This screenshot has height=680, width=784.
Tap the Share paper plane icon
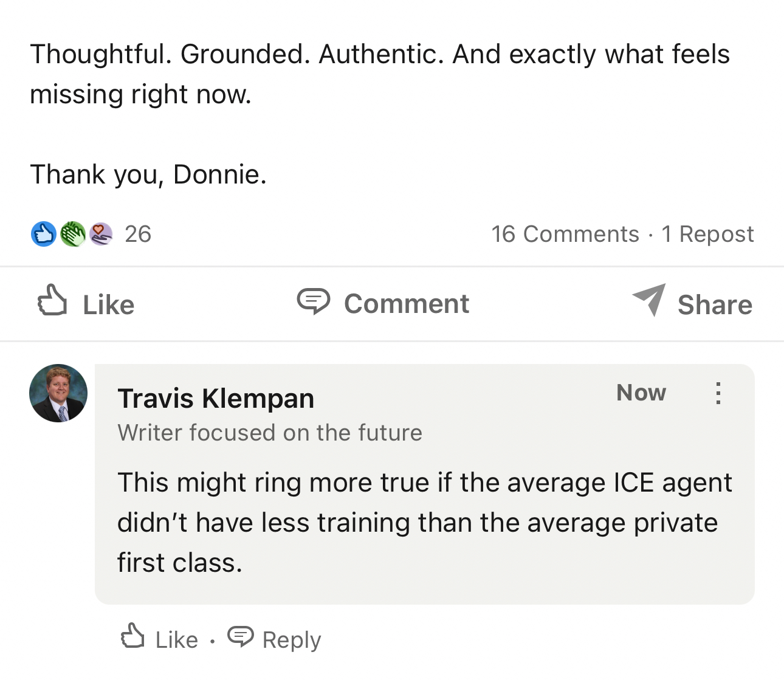[649, 300]
